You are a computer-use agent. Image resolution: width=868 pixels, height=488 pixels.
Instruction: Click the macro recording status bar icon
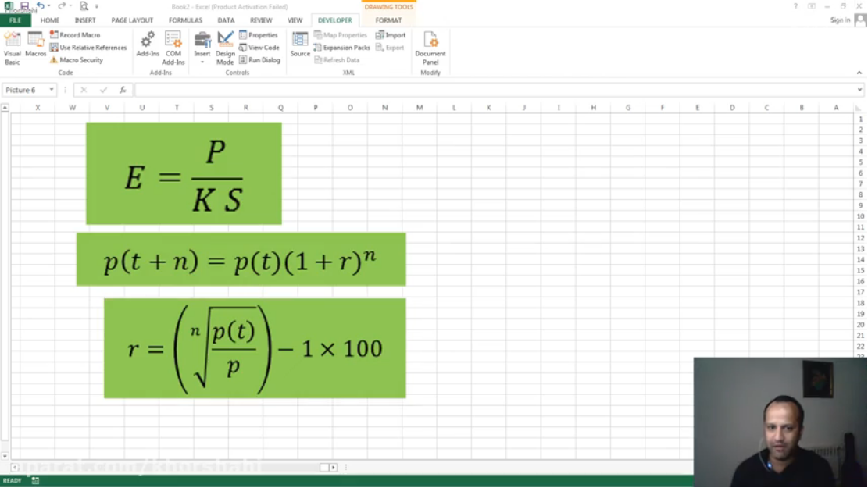click(35, 481)
